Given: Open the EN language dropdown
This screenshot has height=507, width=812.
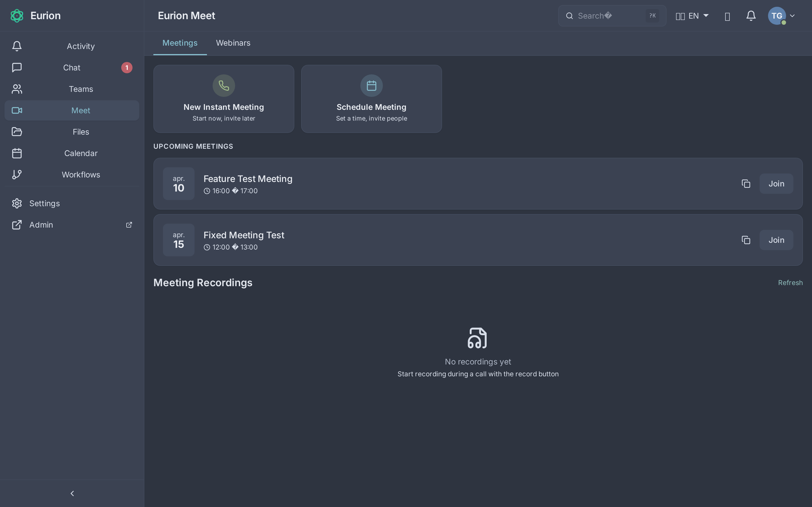Looking at the screenshot, I should [x=692, y=15].
